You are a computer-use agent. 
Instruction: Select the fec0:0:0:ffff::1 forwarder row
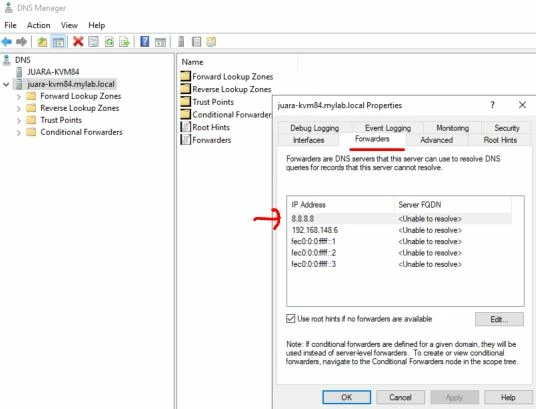point(400,241)
